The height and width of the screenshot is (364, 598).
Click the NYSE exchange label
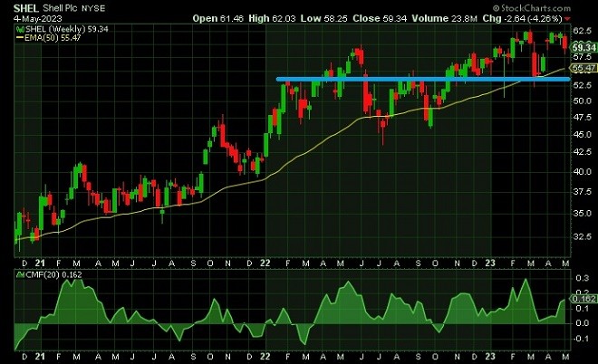(93, 8)
